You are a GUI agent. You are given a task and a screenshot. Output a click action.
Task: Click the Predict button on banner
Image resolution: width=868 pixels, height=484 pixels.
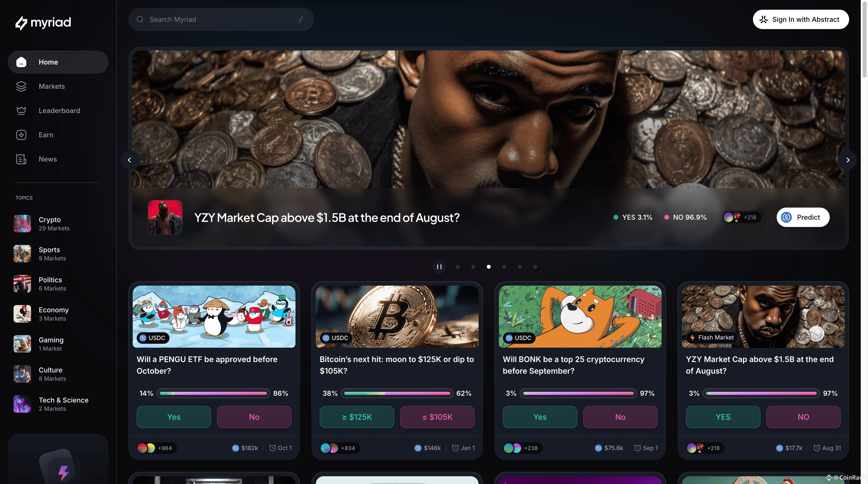tap(803, 217)
